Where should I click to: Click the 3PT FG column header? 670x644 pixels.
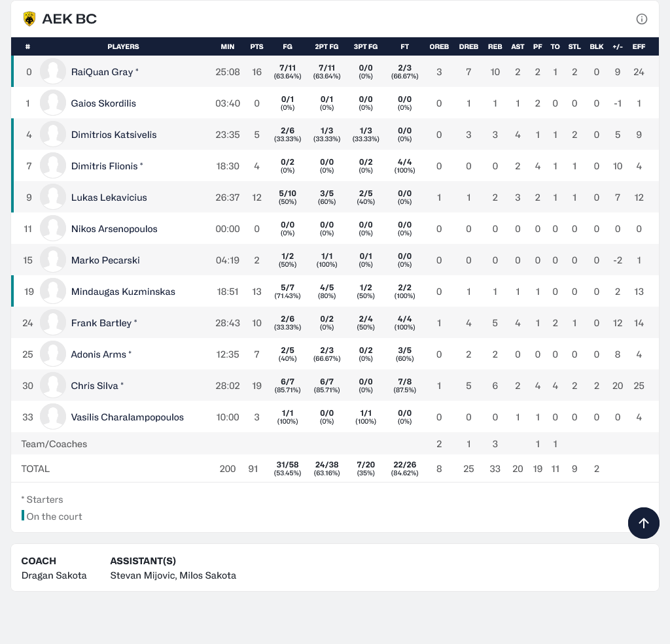point(366,47)
